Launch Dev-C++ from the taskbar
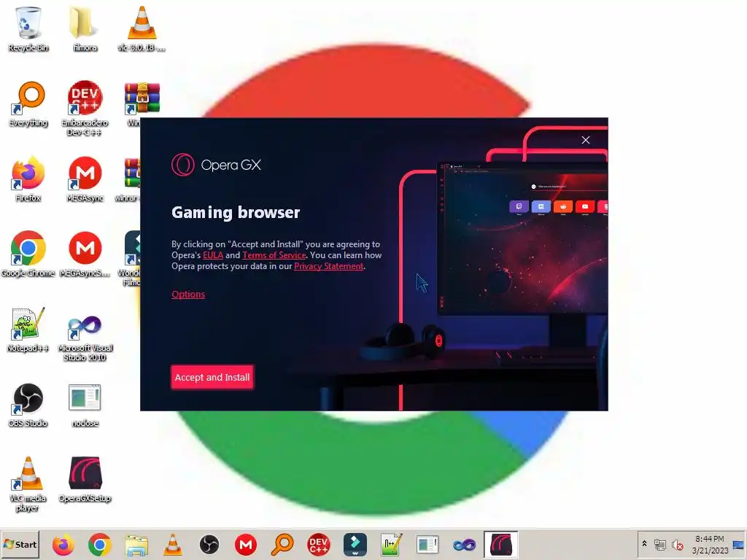 pyautogui.click(x=319, y=544)
